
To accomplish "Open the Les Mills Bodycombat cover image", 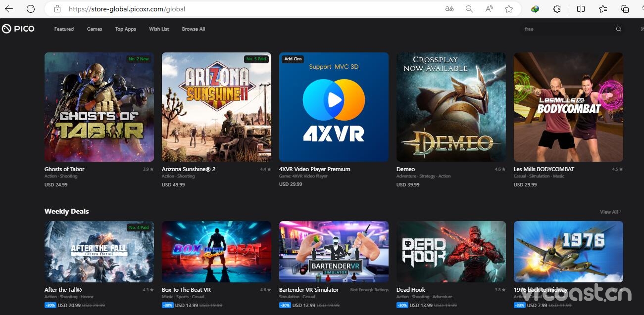I will [x=568, y=107].
